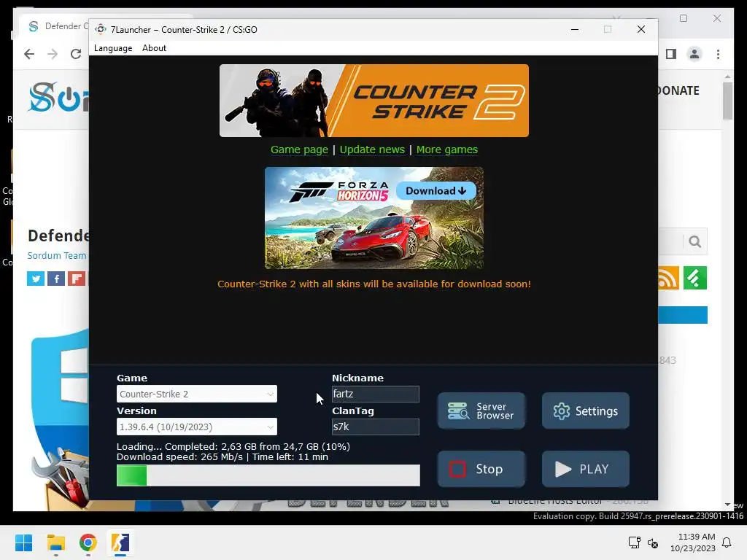Click the download progress bar
747x560 pixels.
[x=268, y=475]
